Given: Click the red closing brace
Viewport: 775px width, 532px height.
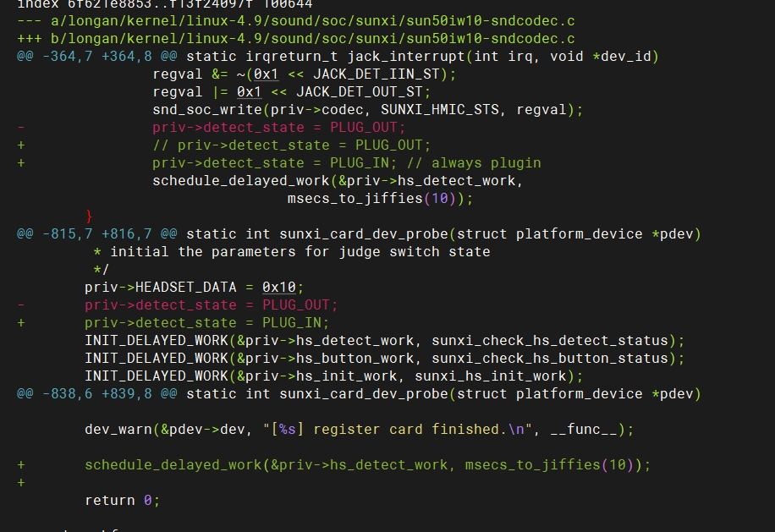Looking at the screenshot, I should (x=89, y=216).
